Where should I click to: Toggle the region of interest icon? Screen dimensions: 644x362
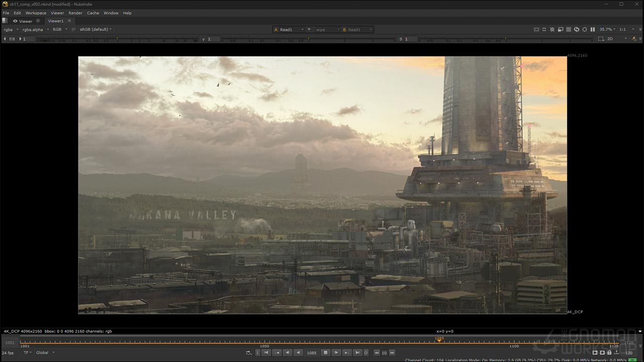tap(601, 39)
